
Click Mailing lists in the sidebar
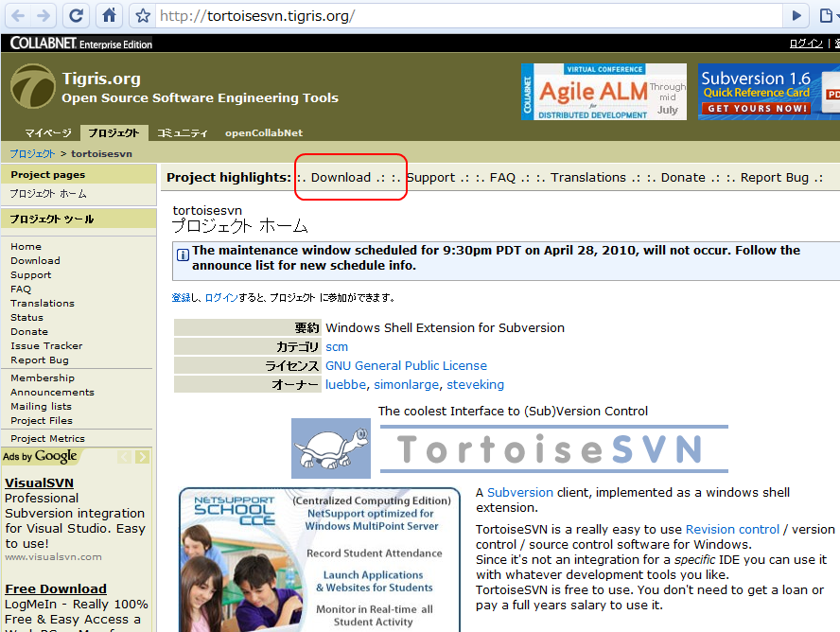coord(42,407)
